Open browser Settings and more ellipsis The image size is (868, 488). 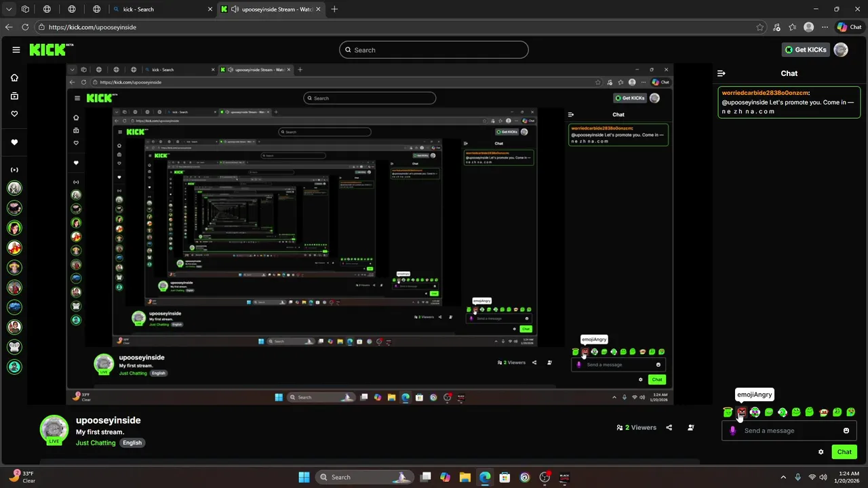coord(825,27)
